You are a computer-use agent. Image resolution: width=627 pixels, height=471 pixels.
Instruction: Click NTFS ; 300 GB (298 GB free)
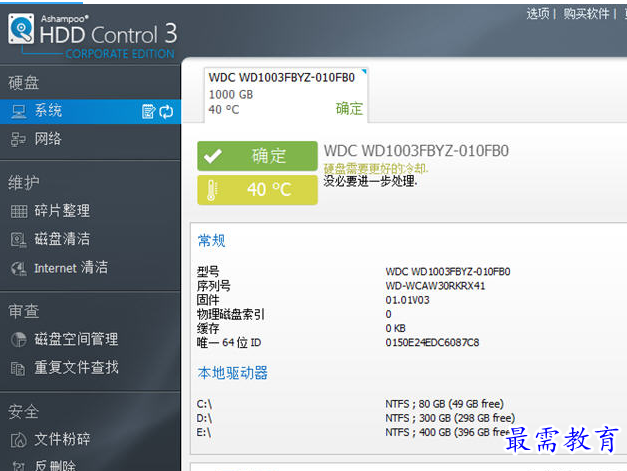(450, 418)
